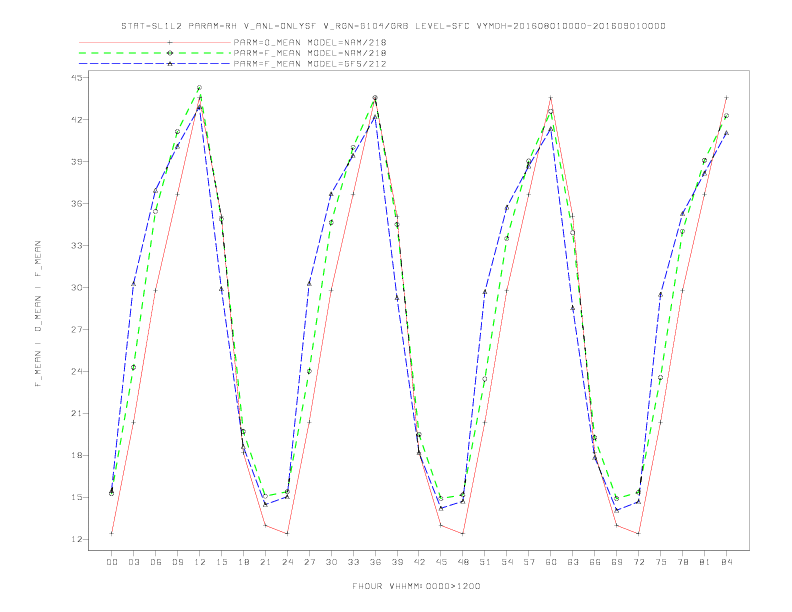Screen dimensions: 792x612
Task: Click x-axis forecast hour label 75
Action: point(661,562)
